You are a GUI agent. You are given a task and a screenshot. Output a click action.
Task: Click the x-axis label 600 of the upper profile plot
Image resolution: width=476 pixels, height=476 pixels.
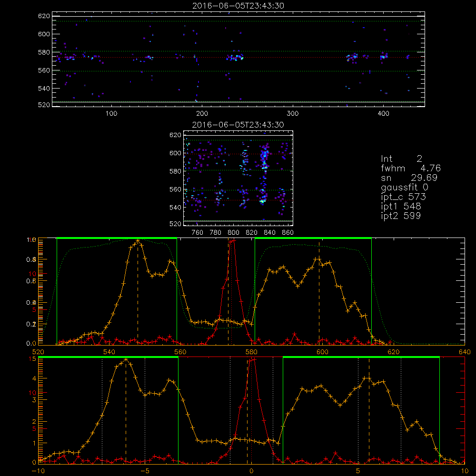pos(322,352)
